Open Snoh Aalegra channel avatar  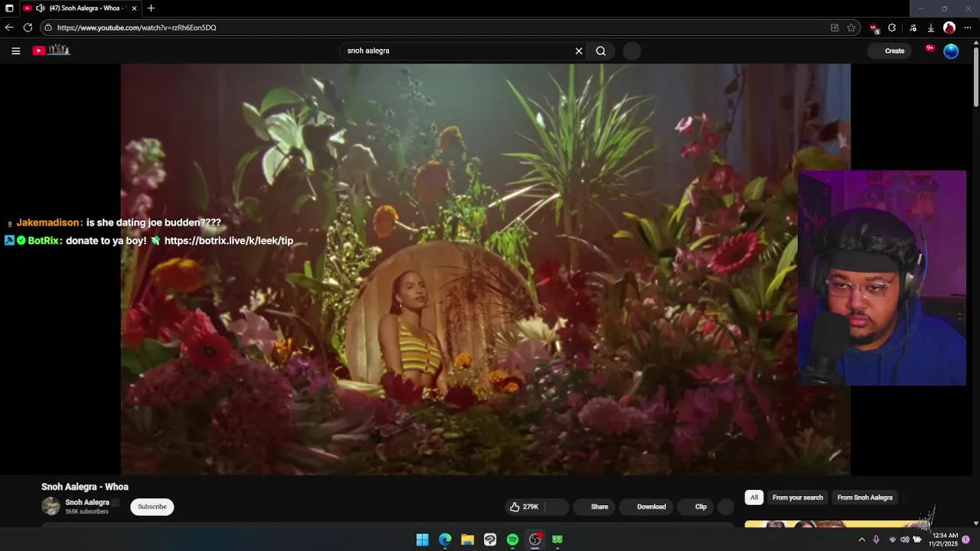[51, 507]
